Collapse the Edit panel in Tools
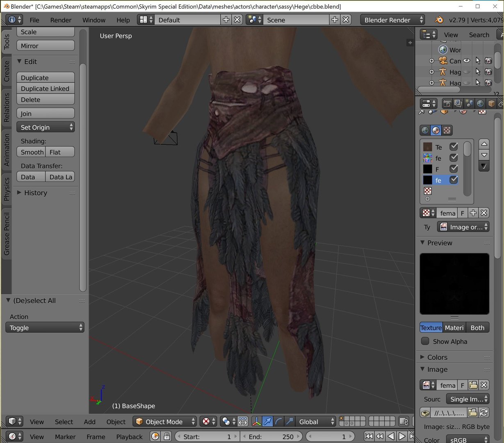The height and width of the screenshot is (443, 504). coord(19,62)
